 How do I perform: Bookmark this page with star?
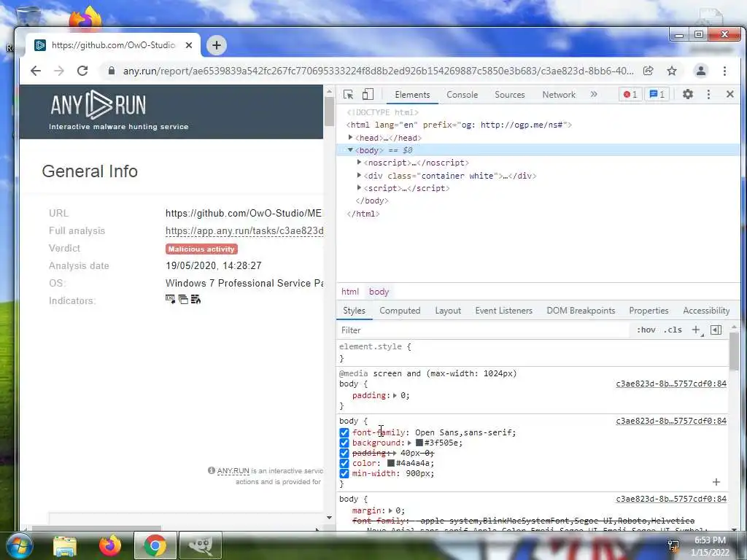coord(672,71)
